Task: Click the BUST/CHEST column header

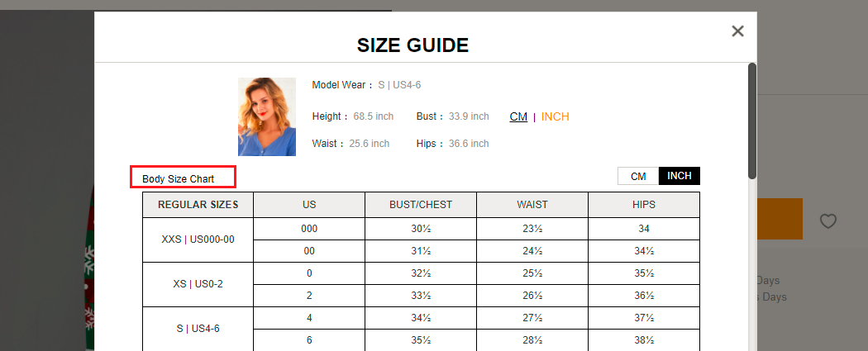Action: click(x=421, y=205)
